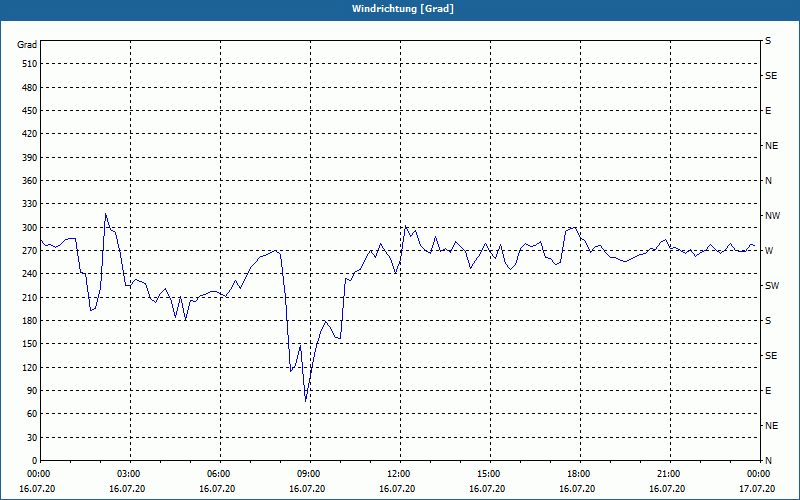Viewport: 800px width, 500px height.
Task: Click the NE compass label beside the 390 gridline
Action: click(771, 146)
